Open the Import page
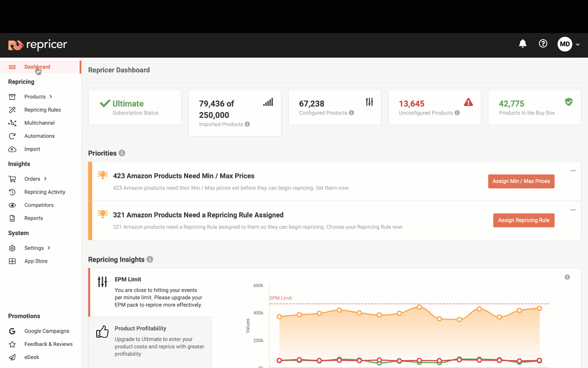This screenshot has height=368, width=588. pyautogui.click(x=32, y=149)
